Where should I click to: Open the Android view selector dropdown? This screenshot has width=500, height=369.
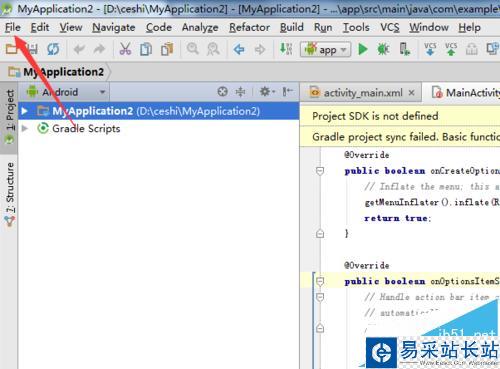pyautogui.click(x=66, y=92)
